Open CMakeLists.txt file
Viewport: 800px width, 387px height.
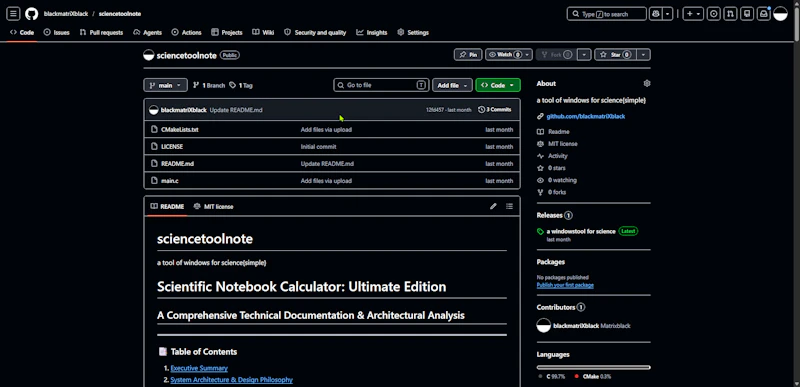click(x=180, y=130)
